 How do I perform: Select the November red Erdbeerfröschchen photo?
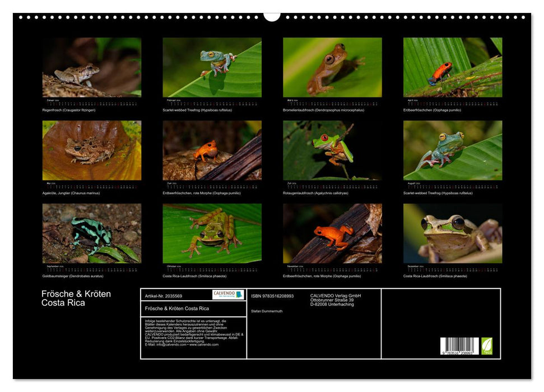(332, 233)
